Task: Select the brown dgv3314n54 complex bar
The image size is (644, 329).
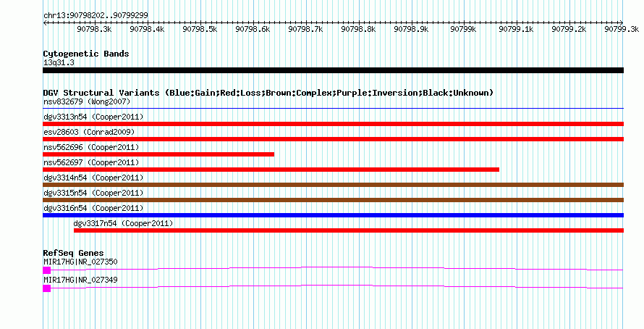Action: (333, 185)
